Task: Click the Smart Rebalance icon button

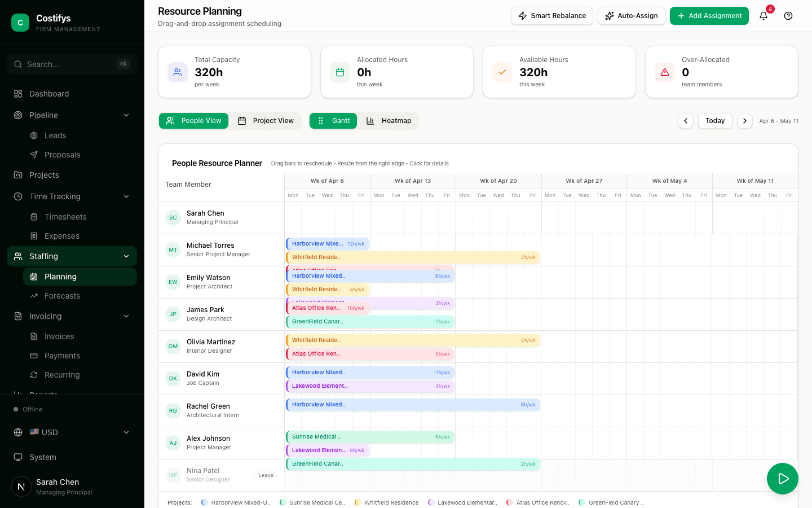Action: (x=522, y=16)
